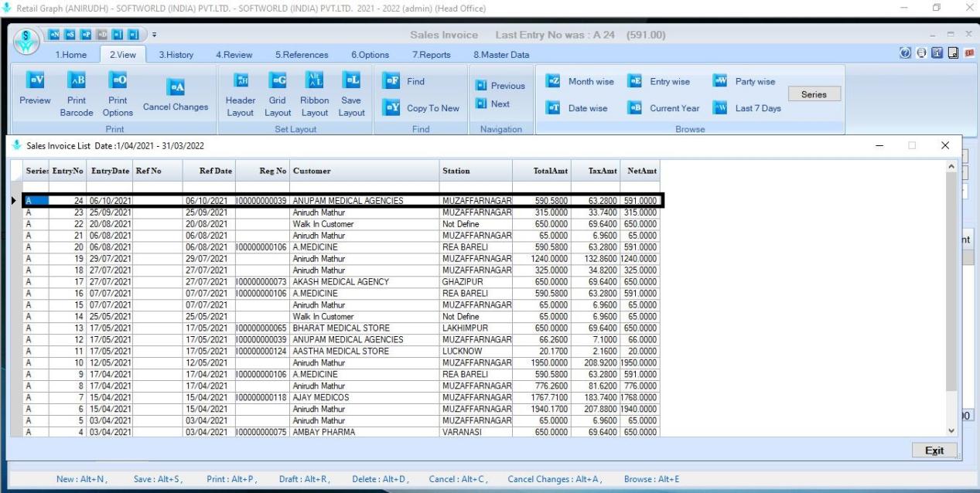
Task: Go to Previous entry
Action: point(500,86)
